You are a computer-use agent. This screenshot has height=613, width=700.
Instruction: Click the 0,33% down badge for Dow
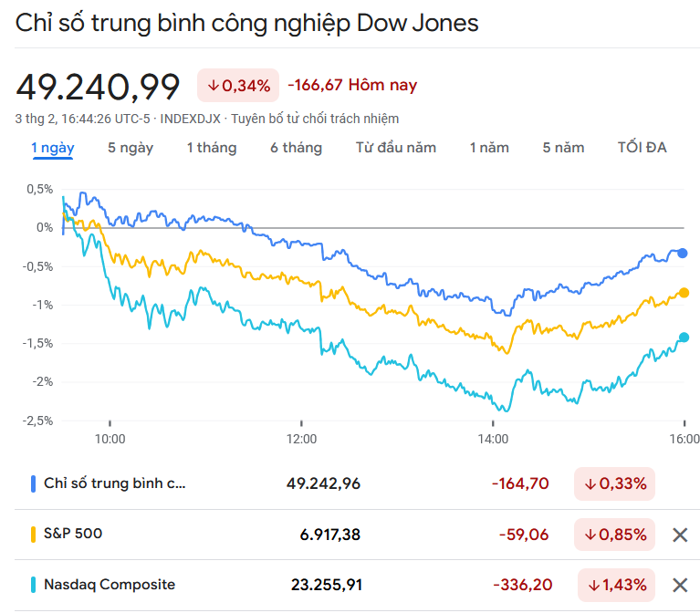pos(615,483)
